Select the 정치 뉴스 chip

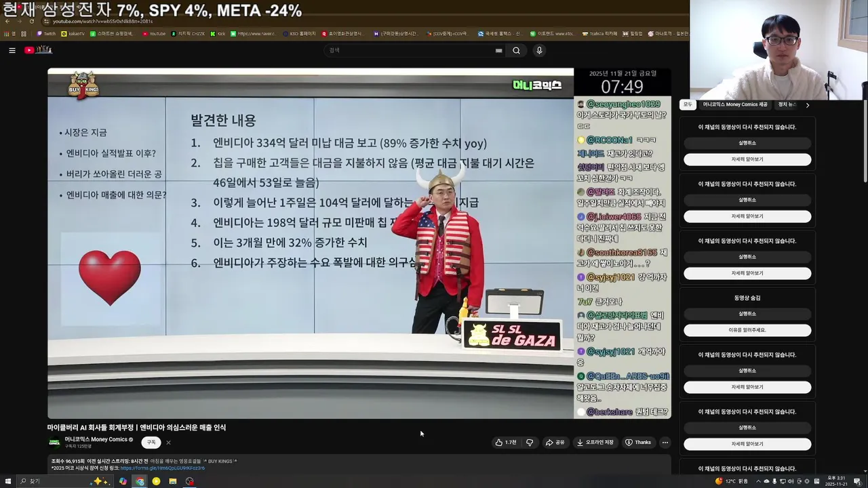[787, 104]
